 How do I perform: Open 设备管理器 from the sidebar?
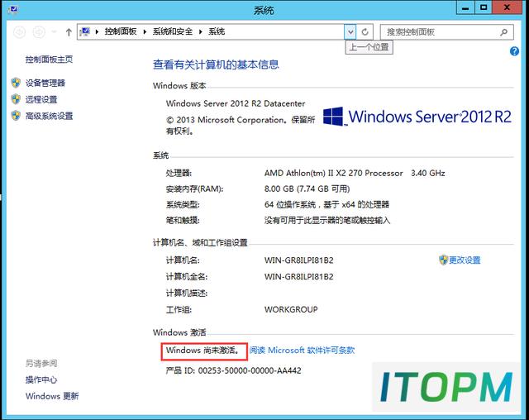coord(45,83)
